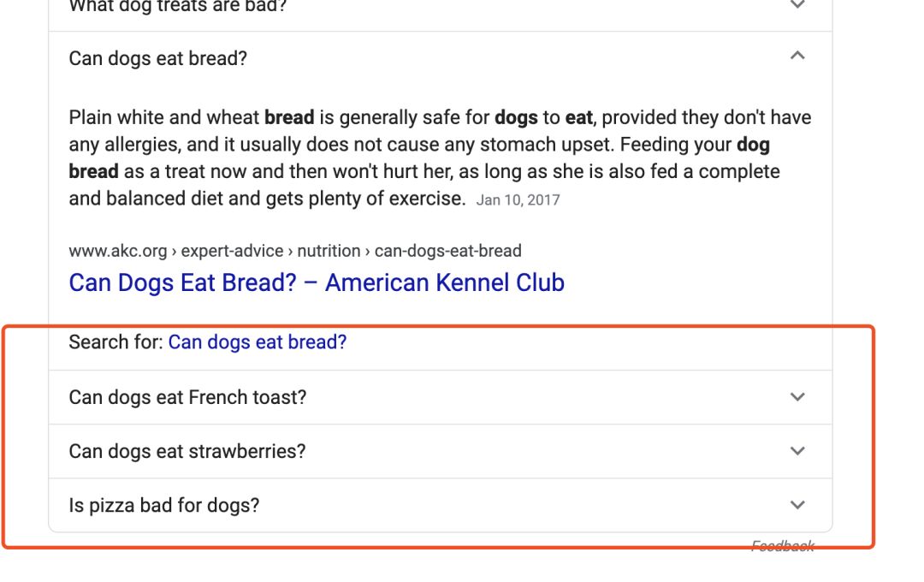Viewport: 924px width, 582px height.
Task: Open the 'Is pizza bad for dogs?' question text
Action: click(x=163, y=505)
